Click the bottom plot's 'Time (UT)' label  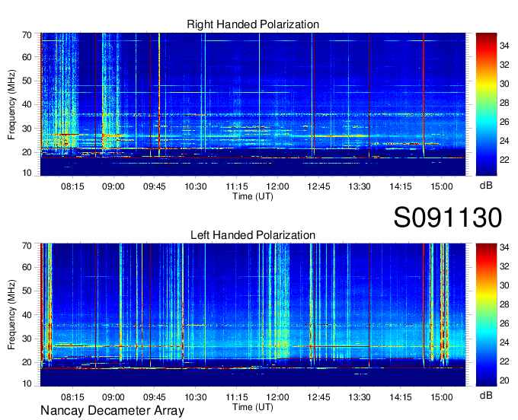[253, 407]
